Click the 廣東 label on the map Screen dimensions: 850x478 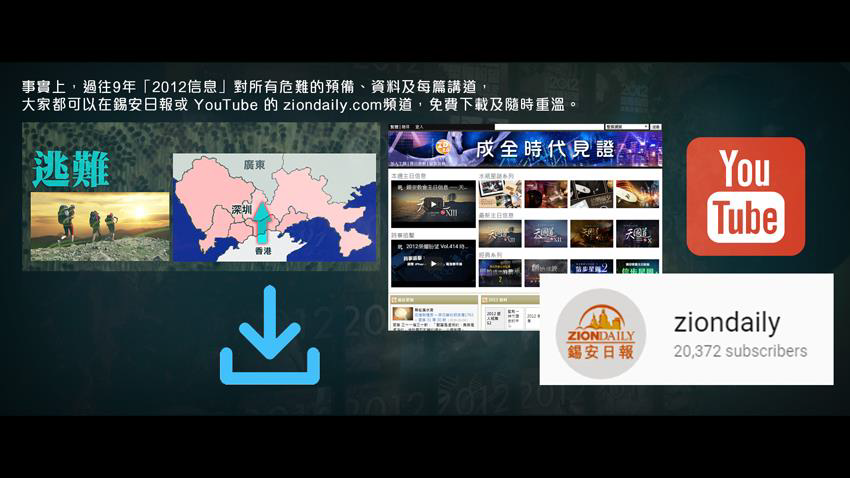(x=254, y=165)
